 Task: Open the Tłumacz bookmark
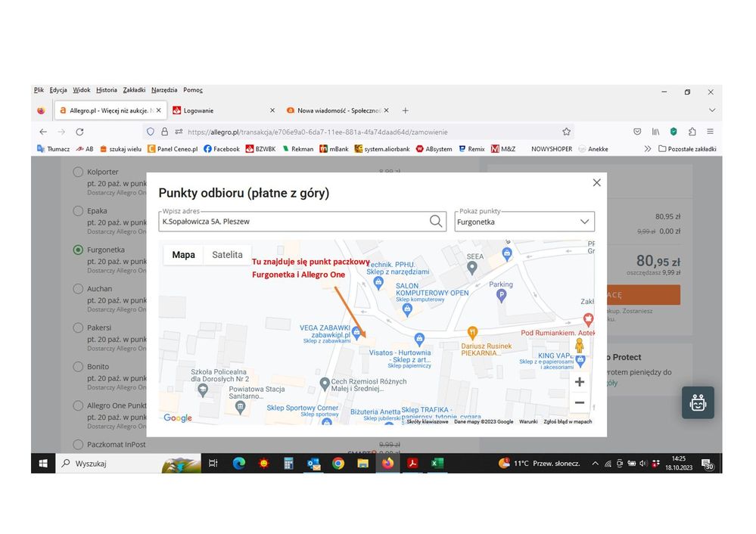click(x=53, y=149)
